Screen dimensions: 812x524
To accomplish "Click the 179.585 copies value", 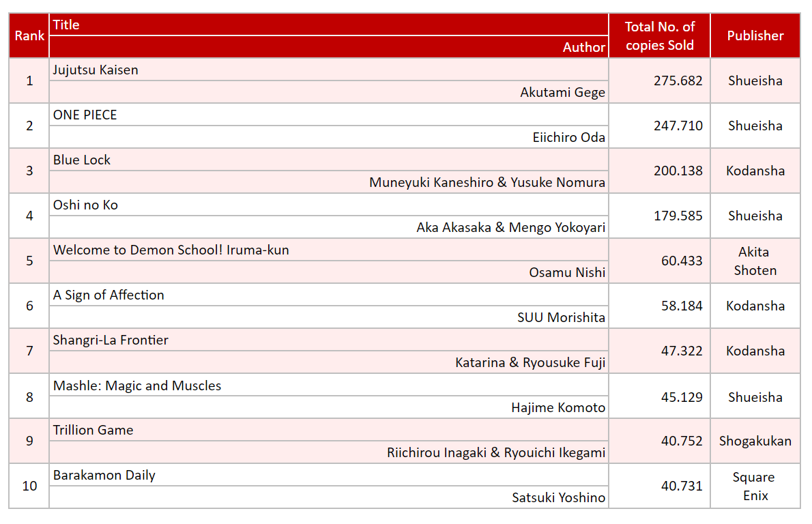I will point(678,216).
